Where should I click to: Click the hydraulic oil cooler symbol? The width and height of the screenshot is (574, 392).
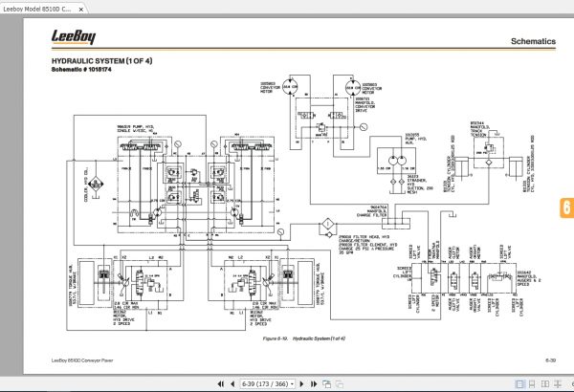96,185
